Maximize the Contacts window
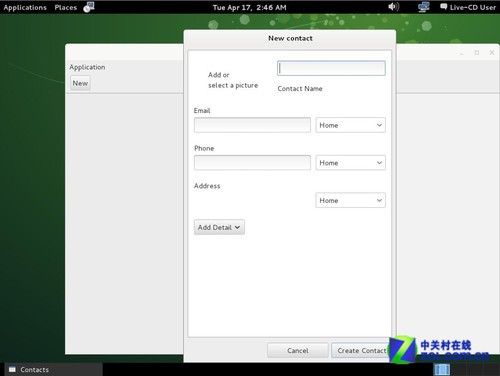This screenshot has width=500, height=376. click(477, 53)
